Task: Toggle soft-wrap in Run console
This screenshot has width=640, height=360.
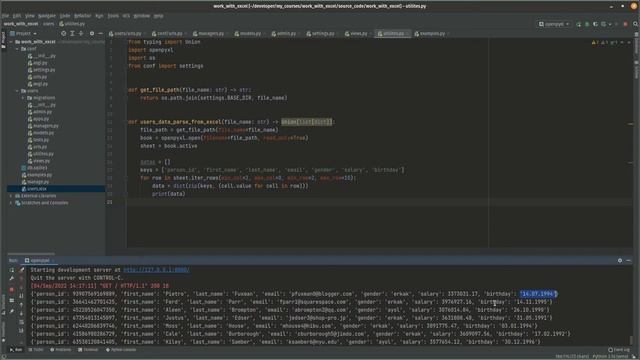Action: (21, 322)
